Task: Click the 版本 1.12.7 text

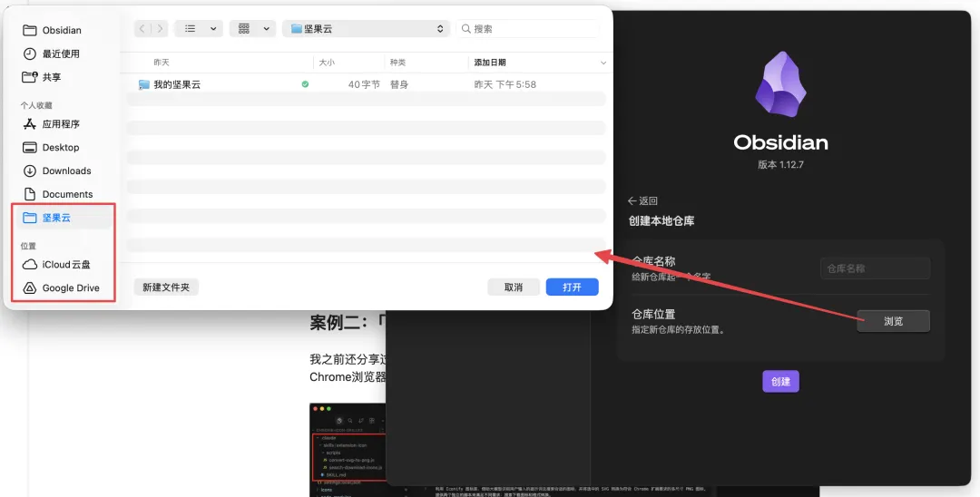Action: coord(780,166)
